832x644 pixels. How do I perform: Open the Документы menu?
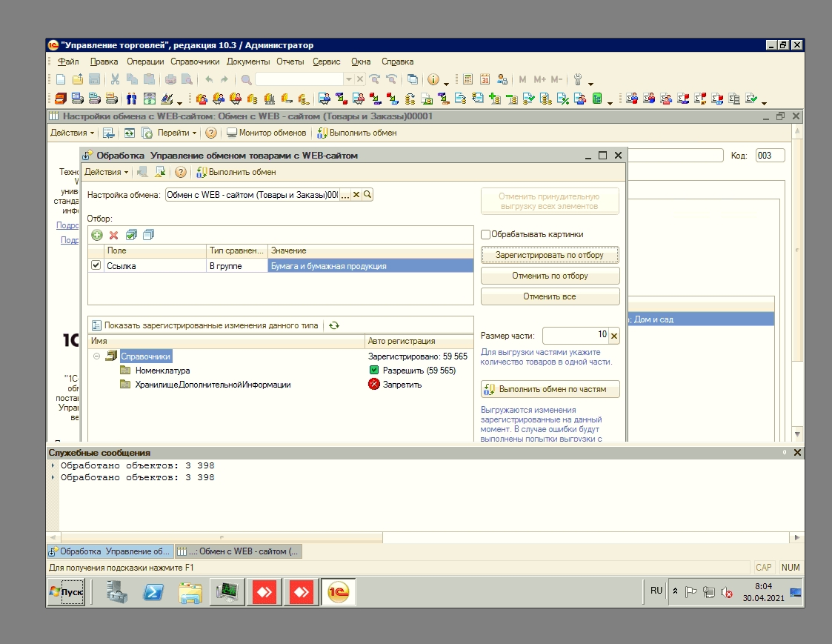click(248, 62)
